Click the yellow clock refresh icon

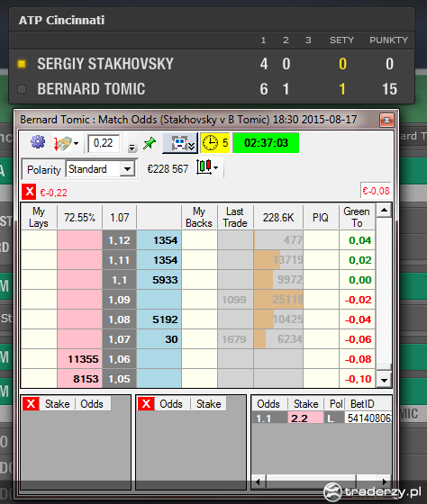(x=211, y=143)
